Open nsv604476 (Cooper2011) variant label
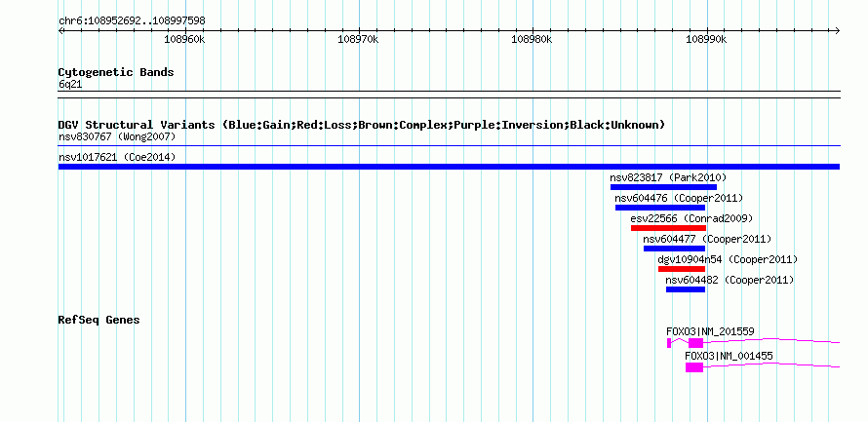The height and width of the screenshot is (422, 868). (679, 198)
